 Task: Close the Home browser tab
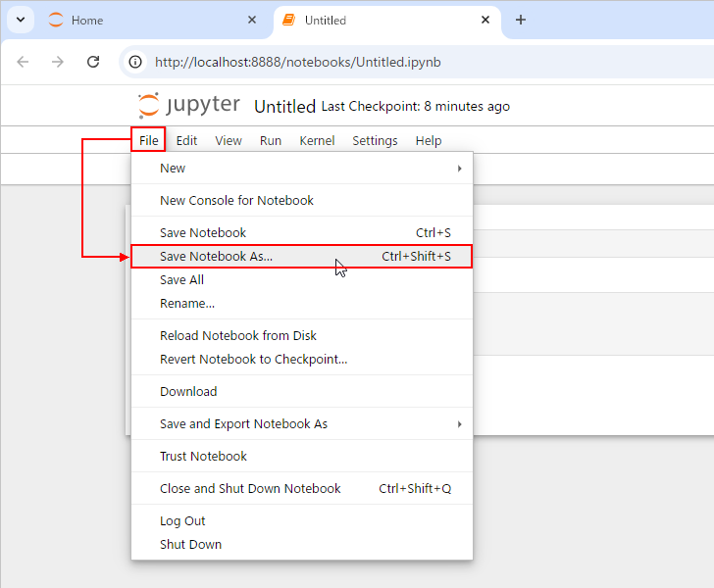pos(252,20)
